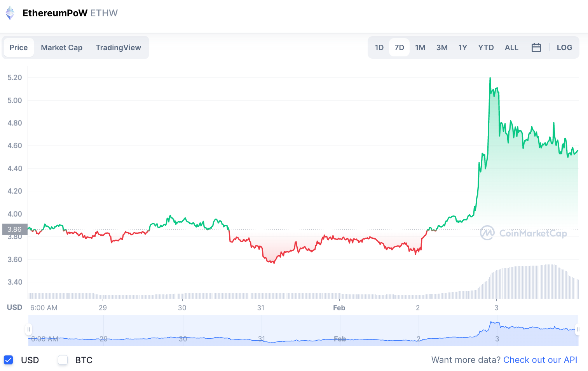Viewport: 588px width, 371px height.
Task: Click the 4.00 y-axis label
Action: (15, 214)
